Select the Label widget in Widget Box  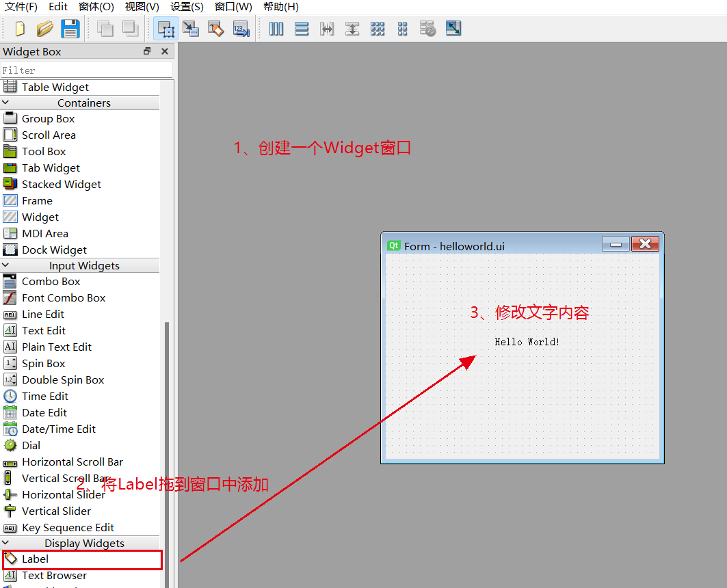(x=35, y=559)
